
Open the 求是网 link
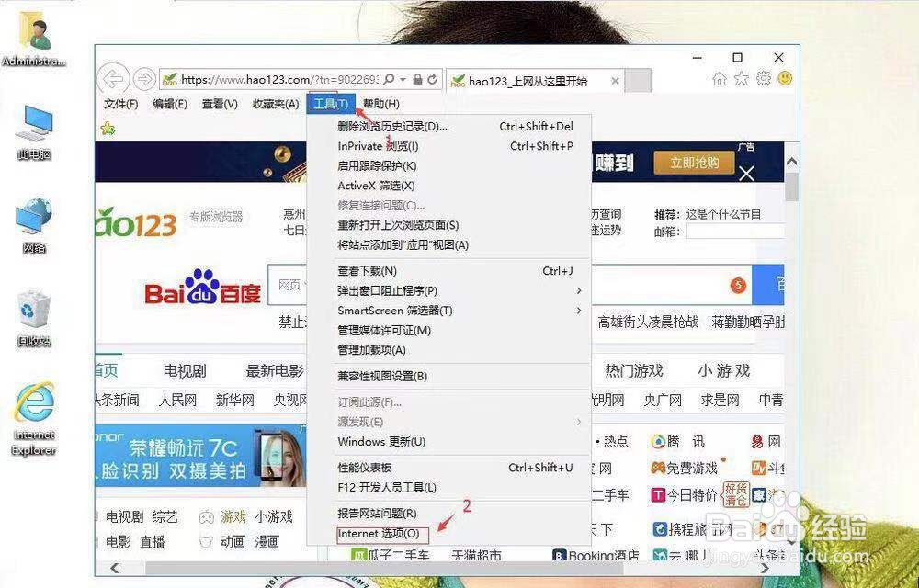[x=720, y=400]
